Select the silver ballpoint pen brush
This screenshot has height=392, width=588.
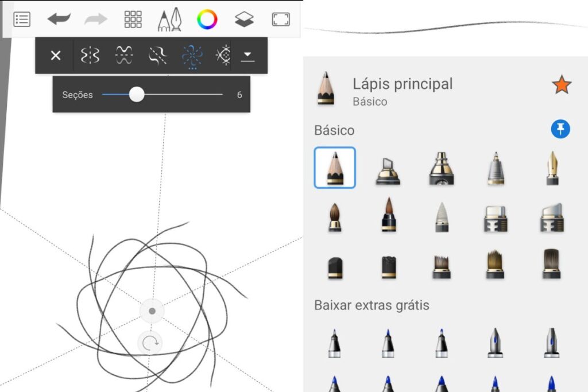[x=496, y=168]
